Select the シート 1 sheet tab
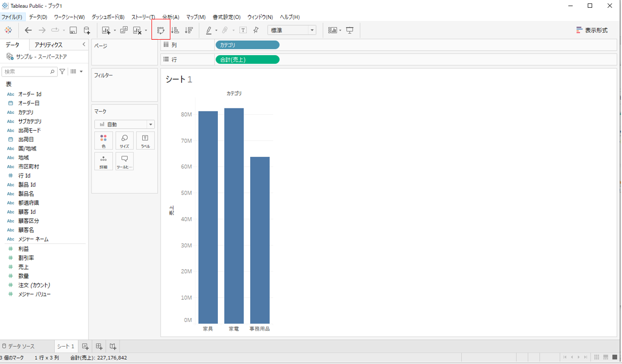The width and height of the screenshot is (622, 364). tap(65, 346)
